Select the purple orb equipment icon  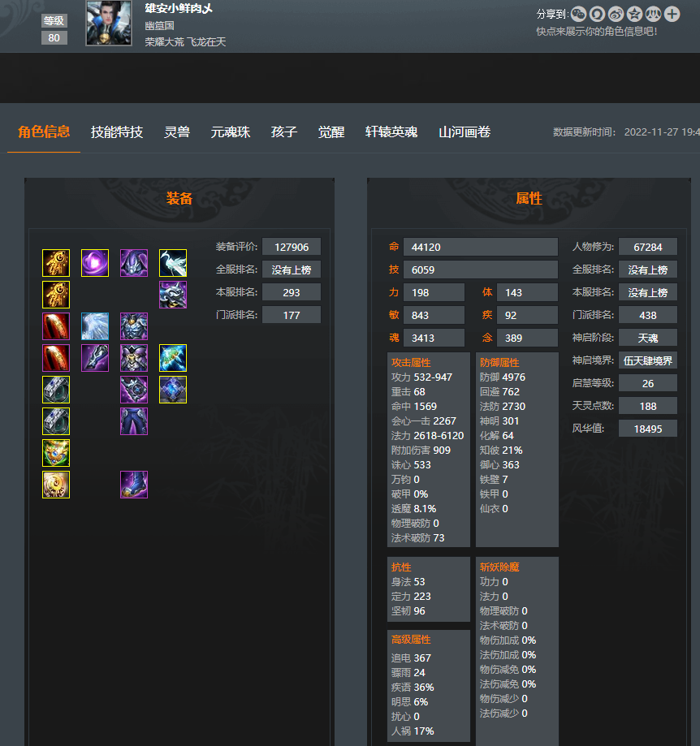[95, 263]
